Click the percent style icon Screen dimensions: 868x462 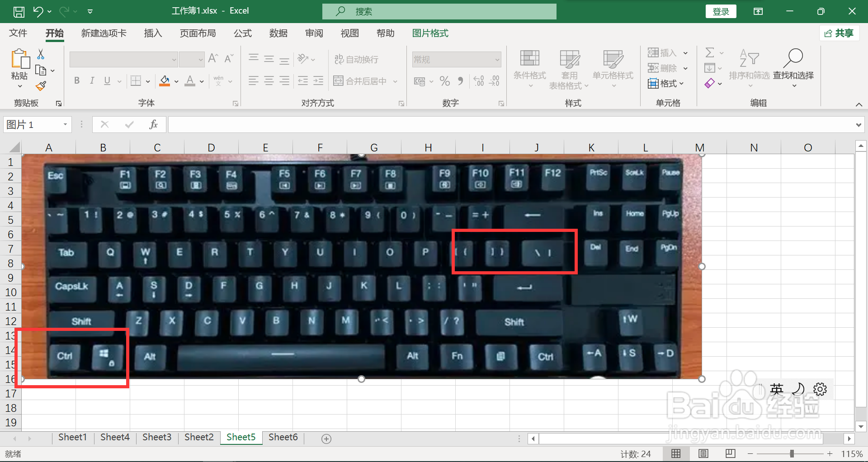point(445,81)
